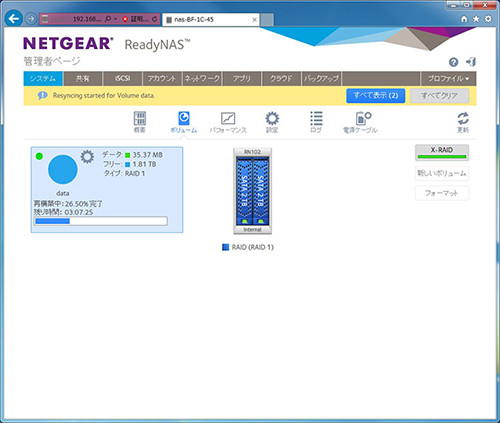Screen dimensions: 500x423
Task: Click the address bar refresh icon
Action: (155, 19)
